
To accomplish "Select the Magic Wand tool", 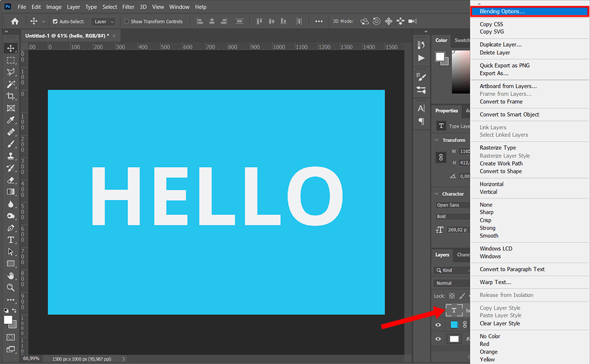I will (x=10, y=84).
